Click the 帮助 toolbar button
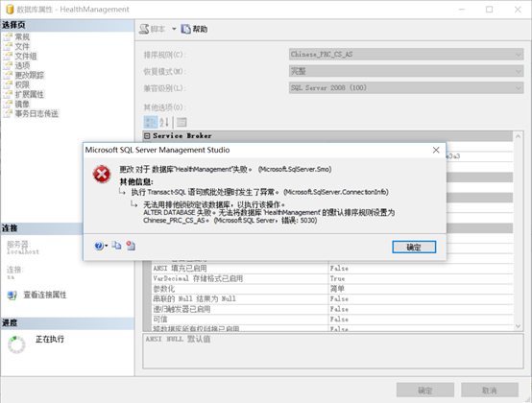This screenshot has width=532, height=403. (194, 29)
